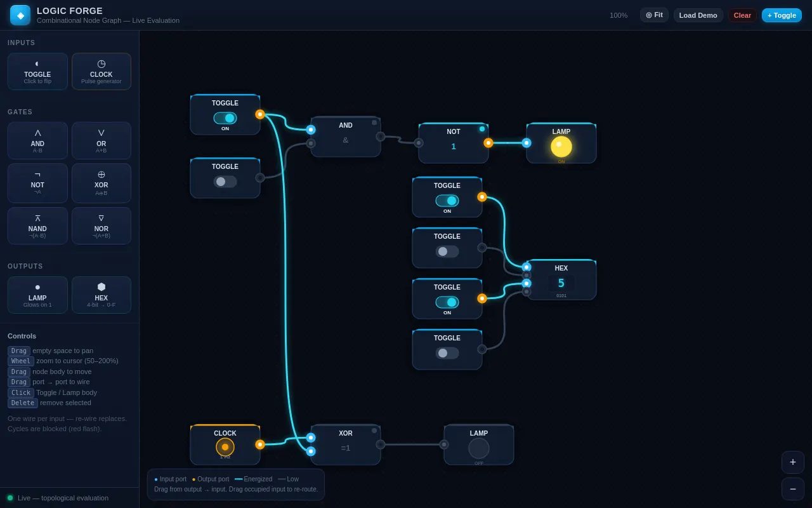This screenshot has width=812, height=508.
Task: Flip the OFF toggle below the first toggle
Action: click(225, 182)
